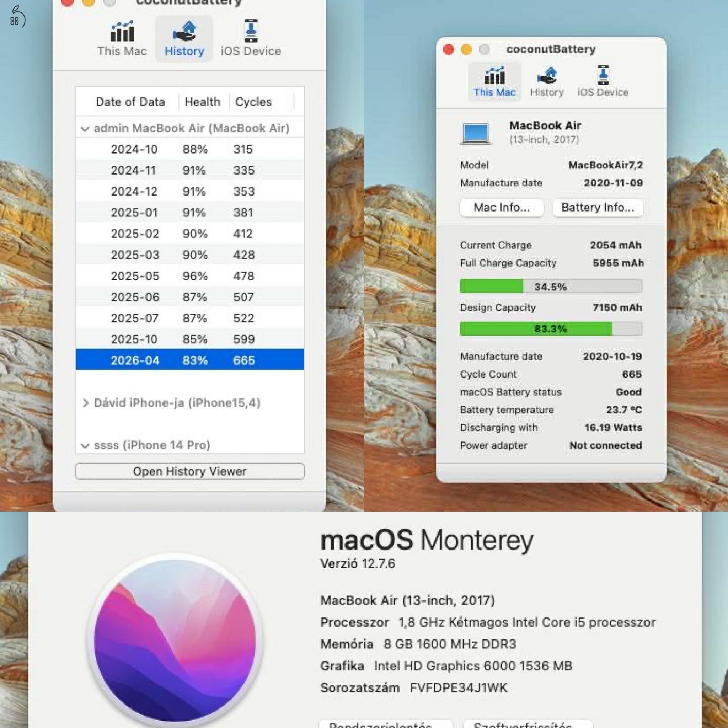Expand the Dávid iPhone-ja group
The width and height of the screenshot is (728, 728).
[x=86, y=403]
